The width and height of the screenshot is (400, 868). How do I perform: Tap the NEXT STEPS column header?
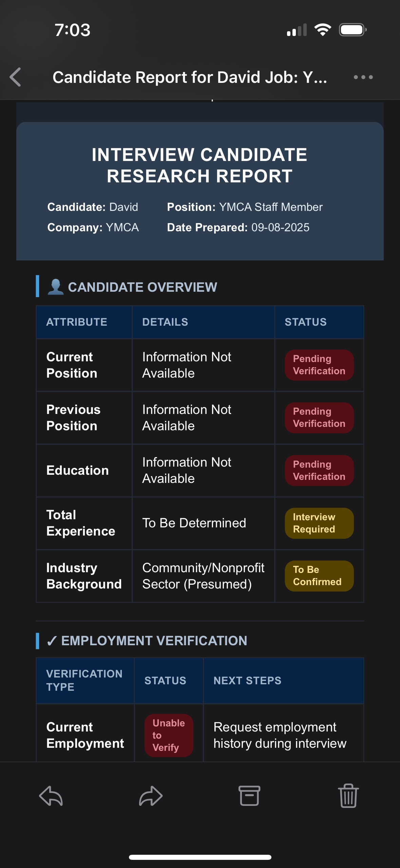pyautogui.click(x=247, y=681)
